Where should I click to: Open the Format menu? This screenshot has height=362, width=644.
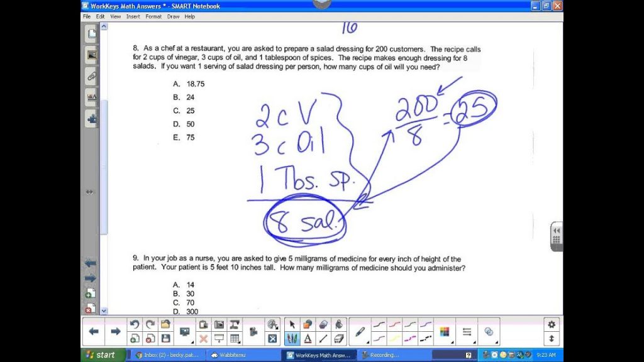(x=153, y=16)
